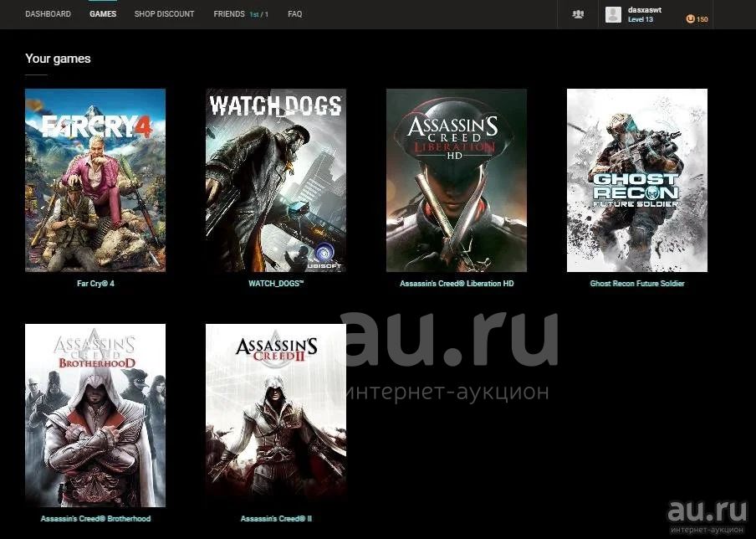Click the 1st / 1 friends rank

coord(259,14)
